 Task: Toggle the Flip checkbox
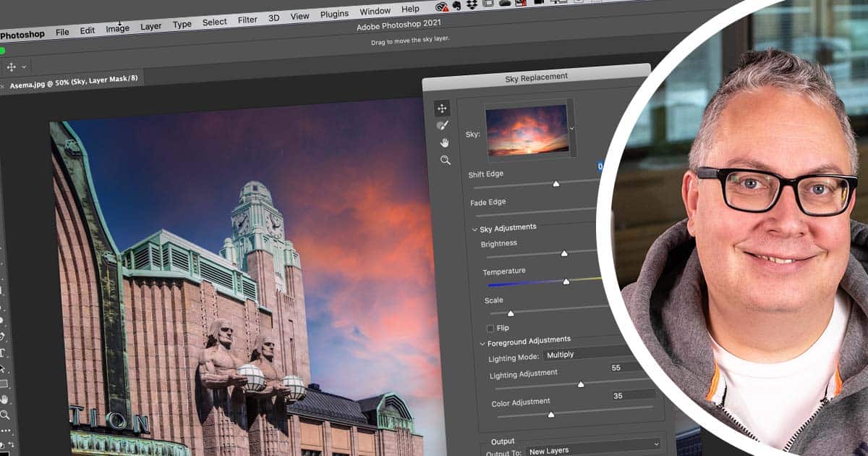(490, 328)
